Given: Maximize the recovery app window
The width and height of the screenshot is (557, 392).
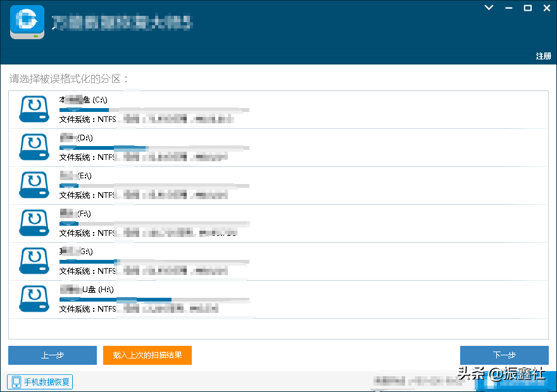Looking at the screenshot, I should coord(528,8).
